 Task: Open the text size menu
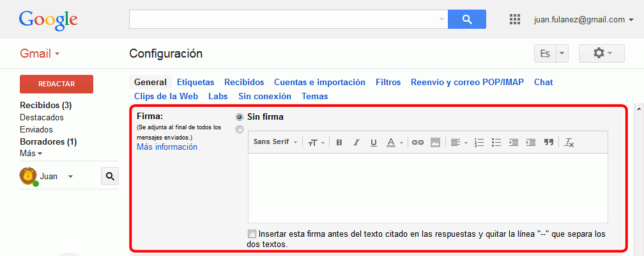pos(316,143)
